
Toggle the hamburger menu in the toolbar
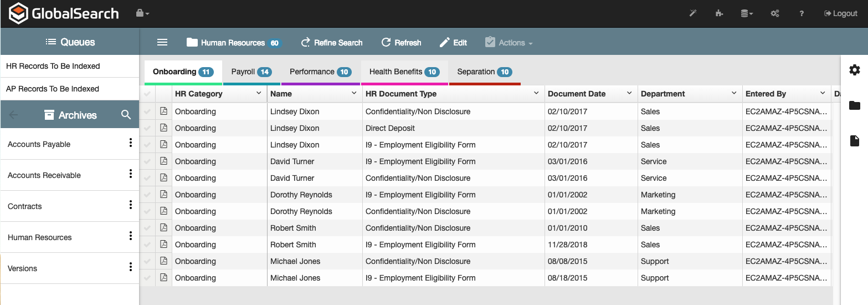point(162,43)
